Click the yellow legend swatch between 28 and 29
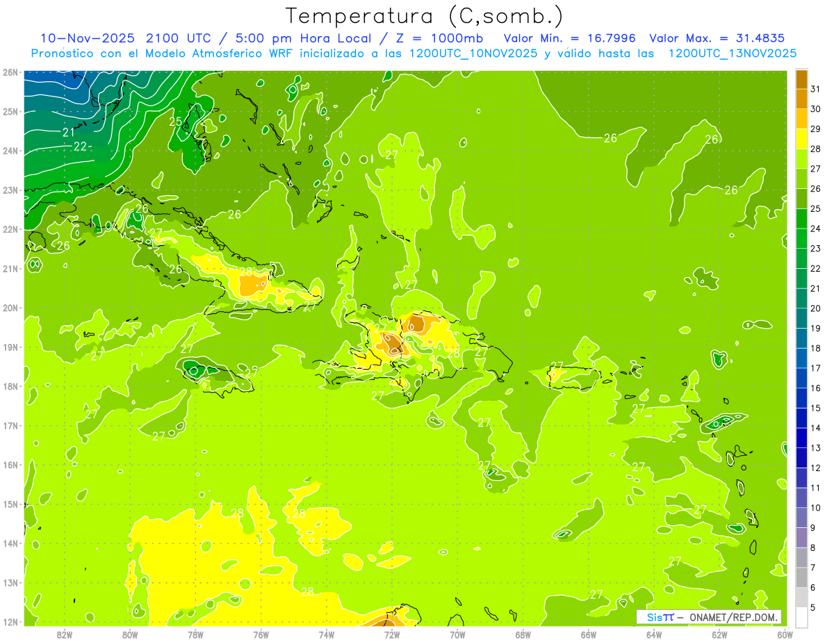834x644 pixels. click(x=802, y=139)
